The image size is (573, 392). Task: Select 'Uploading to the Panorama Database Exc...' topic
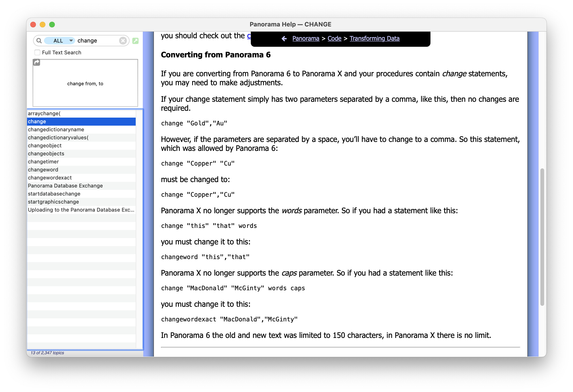[x=81, y=210]
